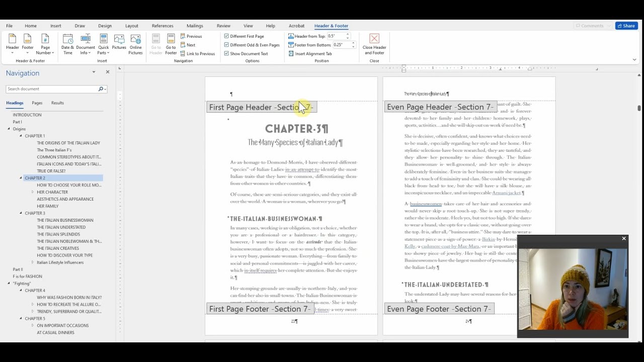Open the Layout tab

(x=132, y=26)
